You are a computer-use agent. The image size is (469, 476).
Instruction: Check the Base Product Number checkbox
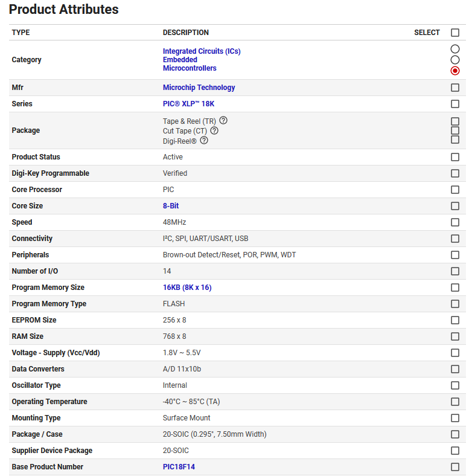pos(455,467)
